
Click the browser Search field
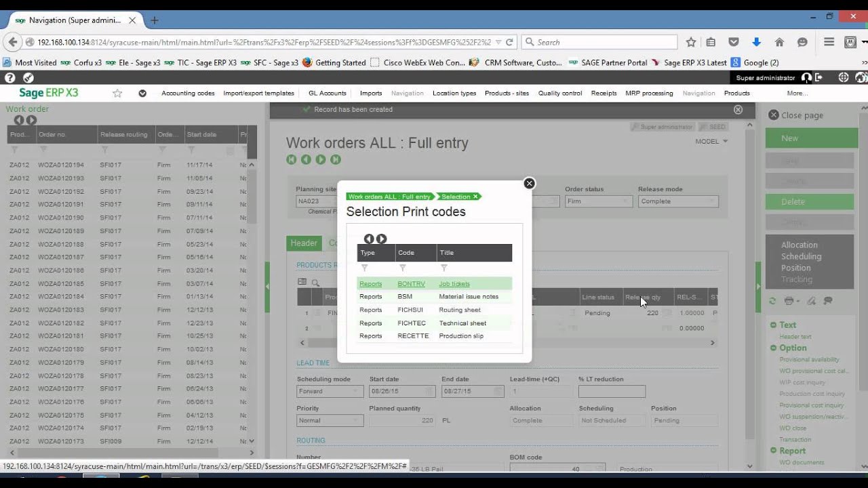pos(599,42)
